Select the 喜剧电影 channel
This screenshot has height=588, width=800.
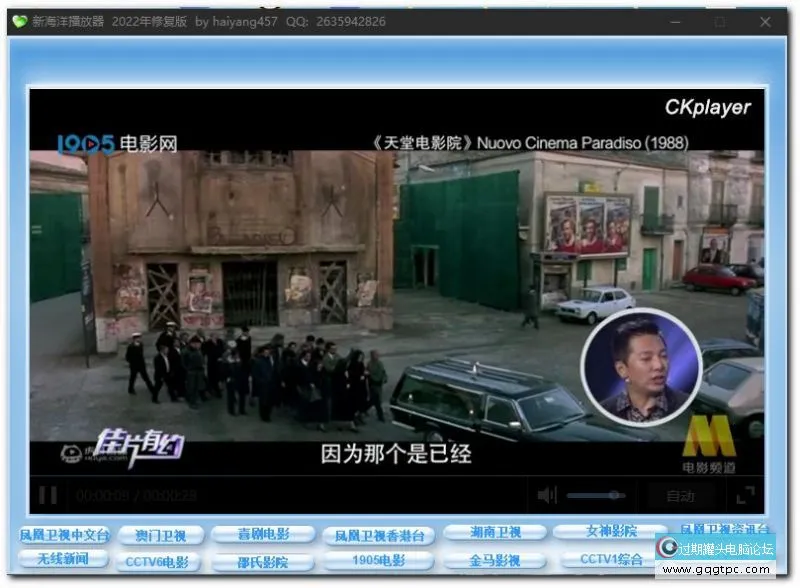tap(263, 534)
